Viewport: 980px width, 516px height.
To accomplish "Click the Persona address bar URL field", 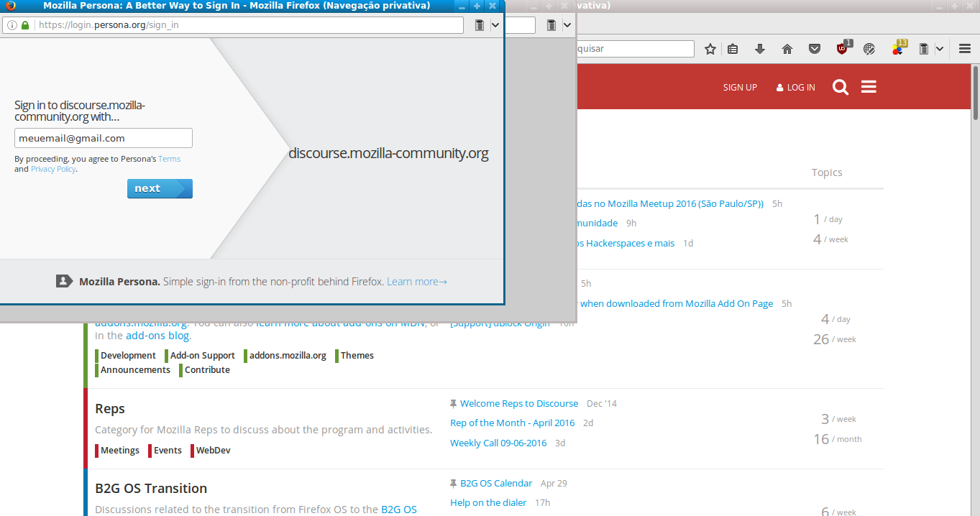I will click(x=234, y=25).
